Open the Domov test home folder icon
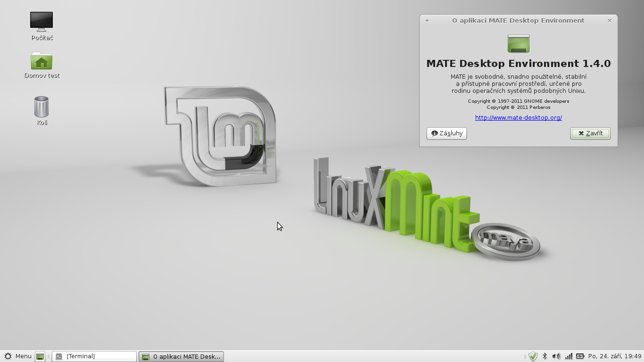The width and height of the screenshot is (644, 362). [x=41, y=65]
